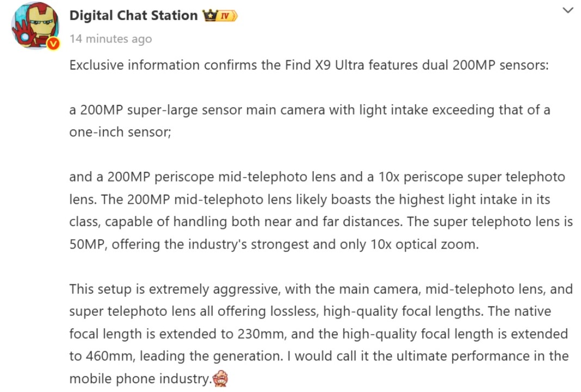The image size is (581, 392).
Task: Open the "14 minutes ago" timestamp
Action: pyautogui.click(x=110, y=39)
